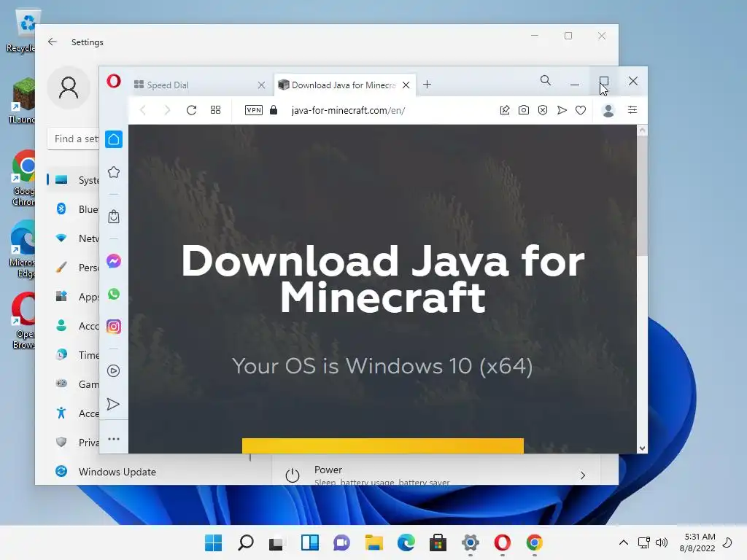This screenshot has width=747, height=560.
Task: Select Time & language in Settings sidebar
Action: click(73, 355)
